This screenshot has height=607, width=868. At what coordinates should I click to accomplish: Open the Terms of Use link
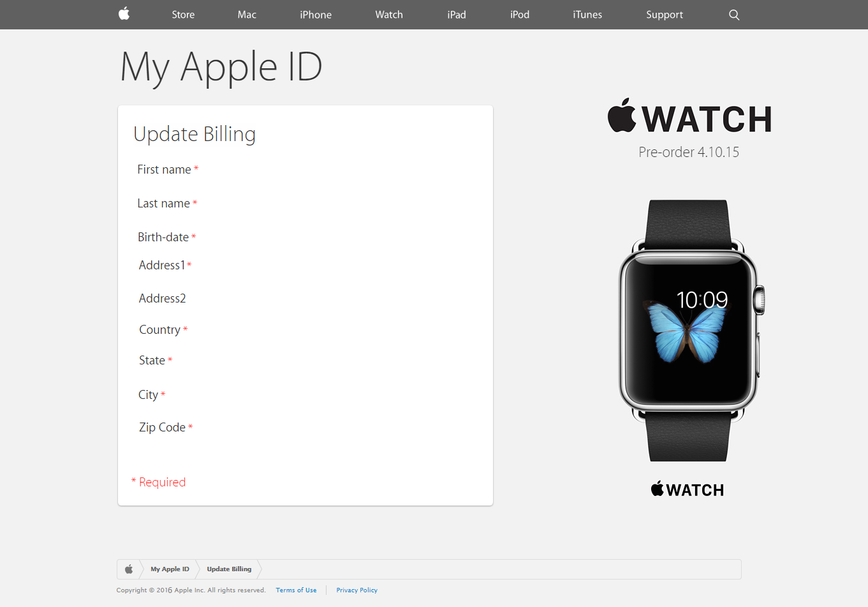[296, 590]
